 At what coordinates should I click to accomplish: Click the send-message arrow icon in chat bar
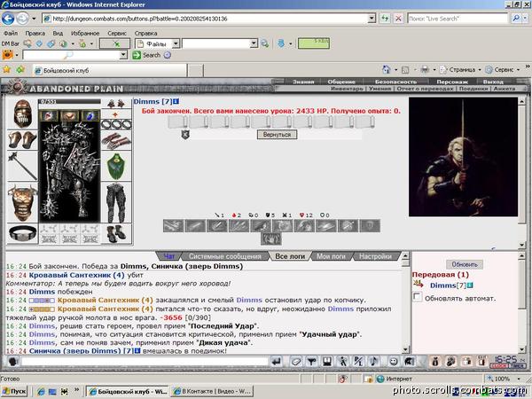point(277,362)
